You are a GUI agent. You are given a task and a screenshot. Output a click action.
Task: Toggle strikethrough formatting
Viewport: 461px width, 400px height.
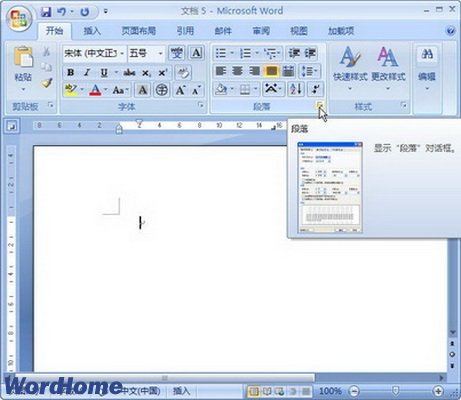[x=129, y=73]
